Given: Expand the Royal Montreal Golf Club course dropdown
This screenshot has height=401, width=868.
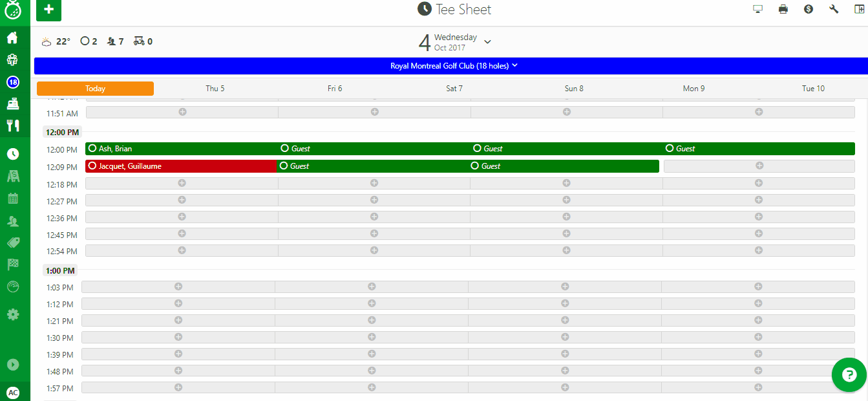Looking at the screenshot, I should click(x=454, y=66).
